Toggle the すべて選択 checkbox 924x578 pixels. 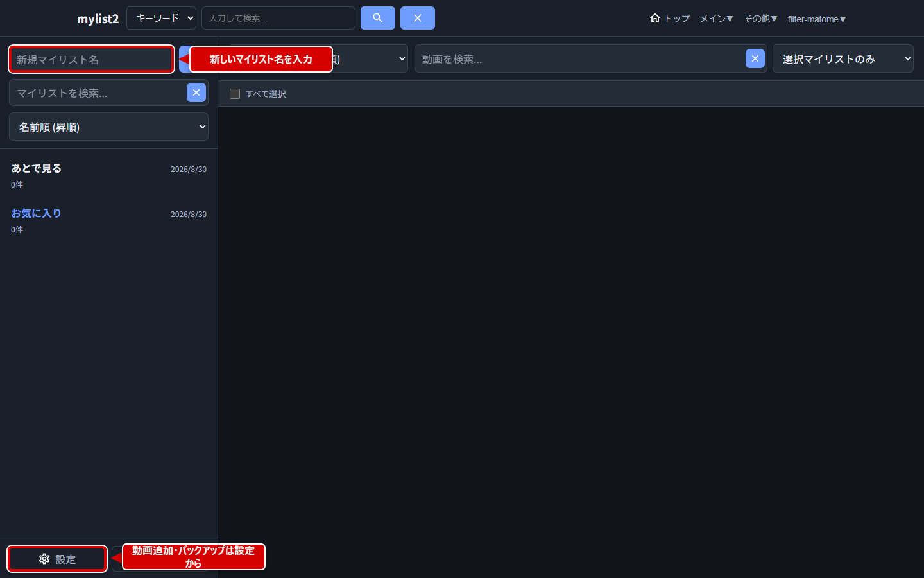click(235, 94)
